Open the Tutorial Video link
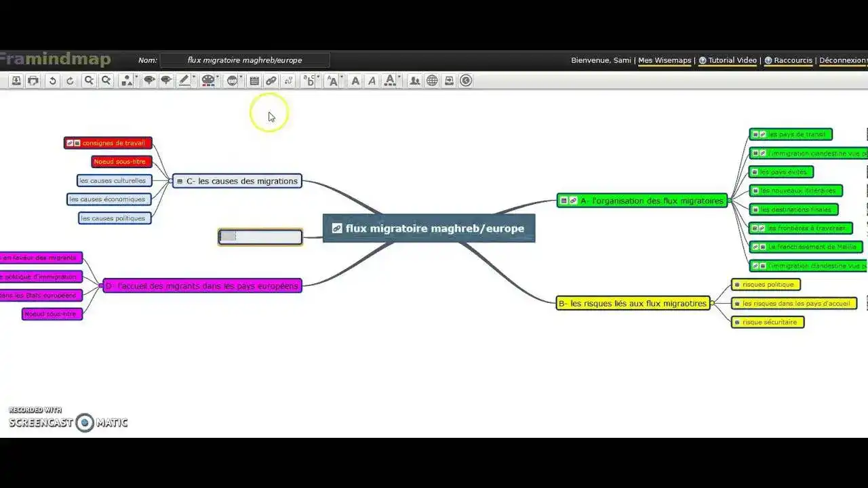This screenshot has width=868, height=488. [728, 60]
